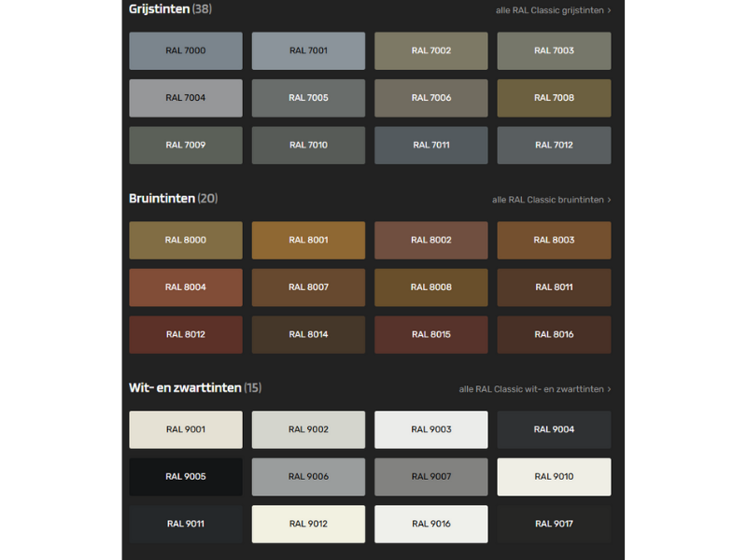Image resolution: width=747 pixels, height=560 pixels.
Task: Select the RAL 8015 chestnut swatch
Action: click(430, 335)
